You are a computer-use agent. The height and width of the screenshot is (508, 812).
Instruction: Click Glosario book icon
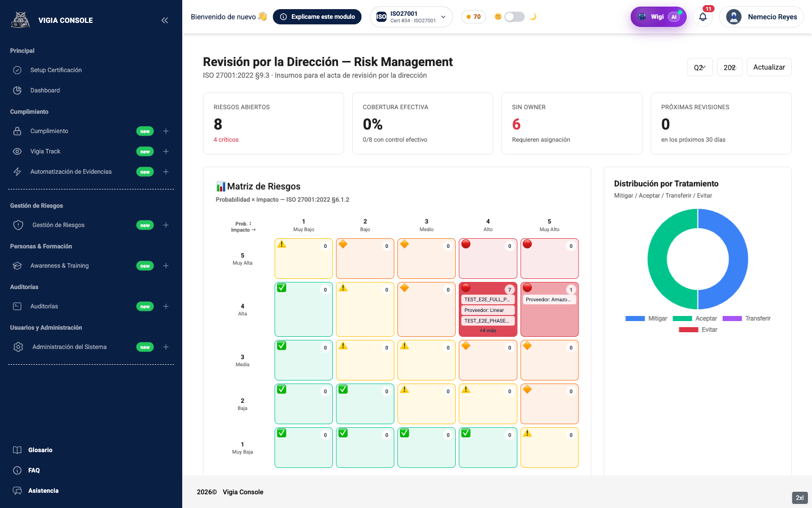pyautogui.click(x=17, y=450)
